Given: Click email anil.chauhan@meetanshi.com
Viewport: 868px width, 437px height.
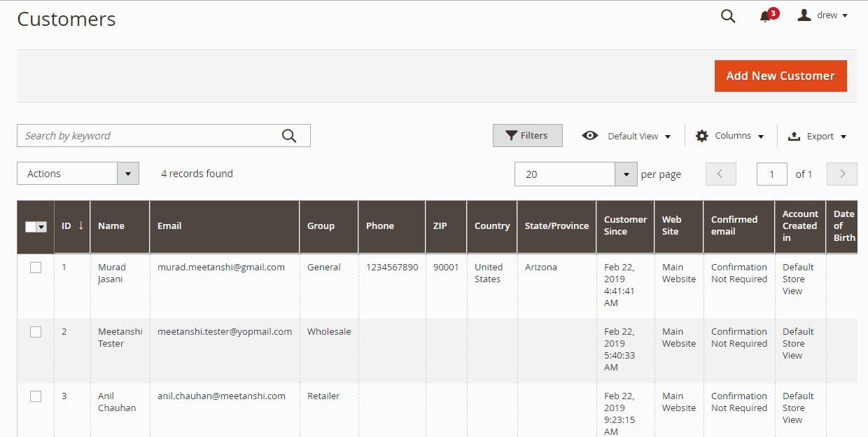Looking at the screenshot, I should pos(221,396).
